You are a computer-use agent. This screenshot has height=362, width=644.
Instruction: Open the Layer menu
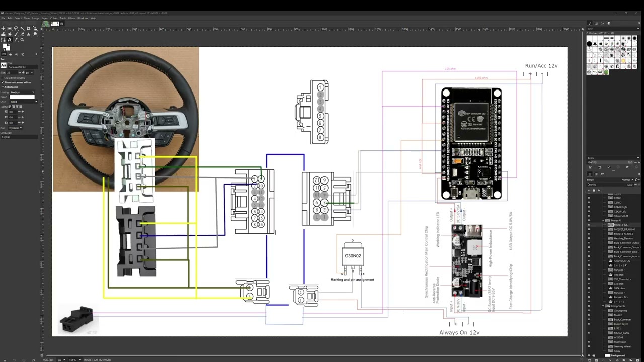click(45, 18)
